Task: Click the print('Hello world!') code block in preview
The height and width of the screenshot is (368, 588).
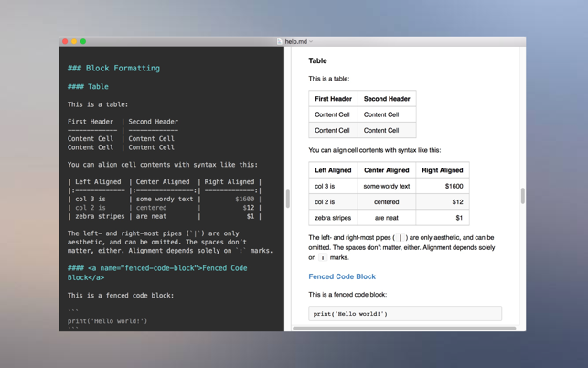Action: (405, 314)
